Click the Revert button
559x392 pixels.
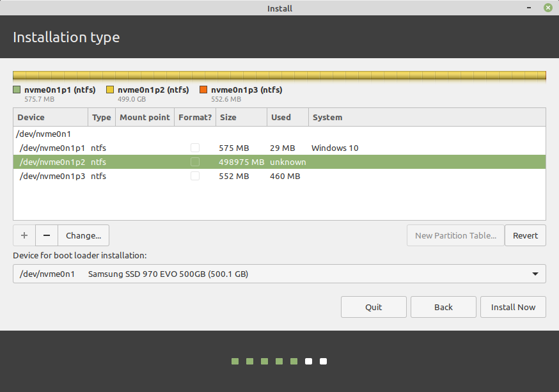coord(525,235)
